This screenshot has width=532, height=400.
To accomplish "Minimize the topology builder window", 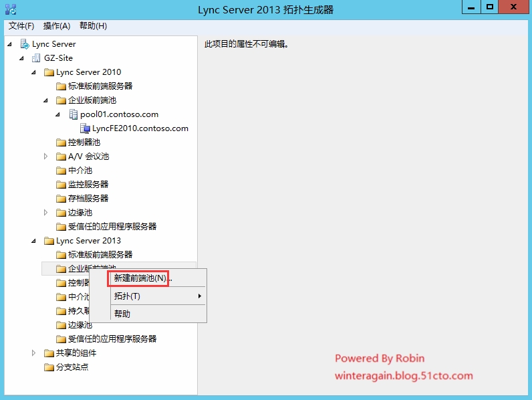I will click(x=471, y=7).
